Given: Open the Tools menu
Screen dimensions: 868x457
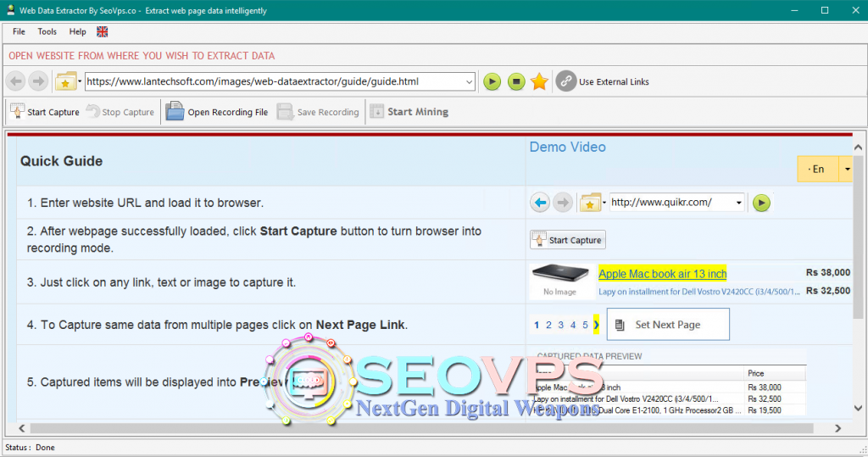Looking at the screenshot, I should (47, 31).
